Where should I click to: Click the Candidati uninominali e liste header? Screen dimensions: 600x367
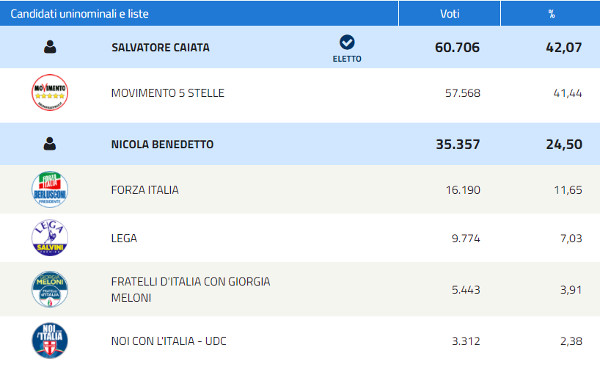pyautogui.click(x=80, y=14)
